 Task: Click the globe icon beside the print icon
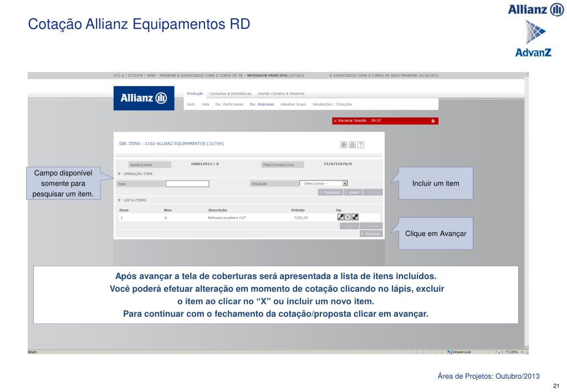point(344,145)
